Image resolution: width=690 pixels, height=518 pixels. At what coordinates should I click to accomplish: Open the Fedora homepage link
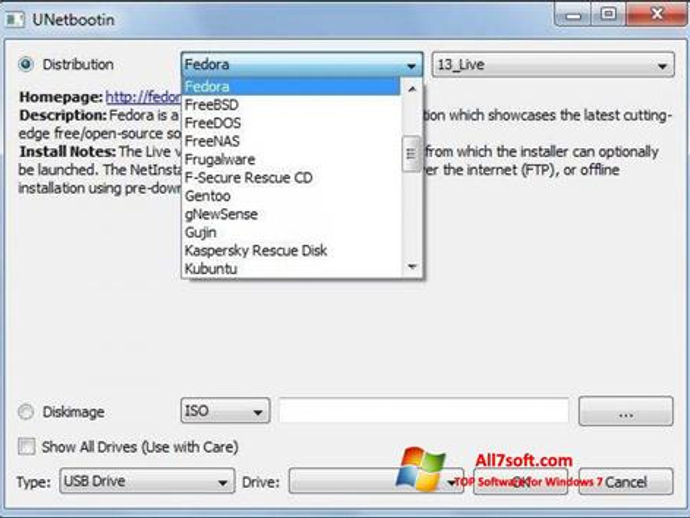(x=143, y=97)
